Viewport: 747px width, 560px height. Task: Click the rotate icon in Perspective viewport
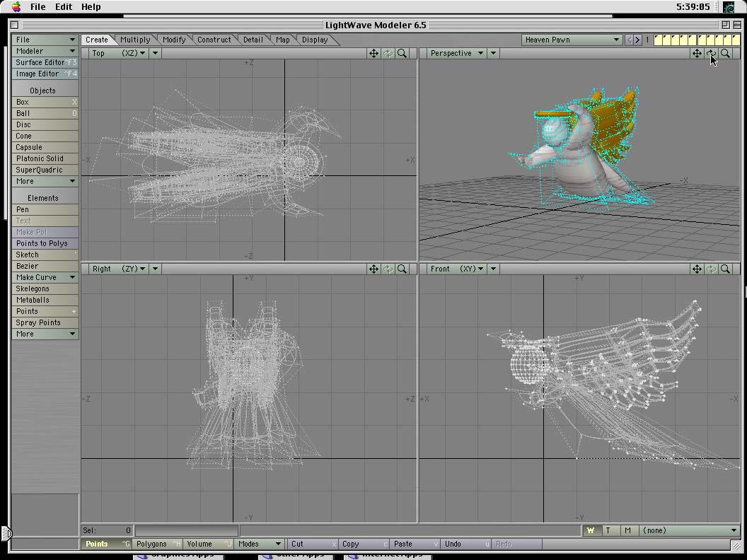(711, 53)
